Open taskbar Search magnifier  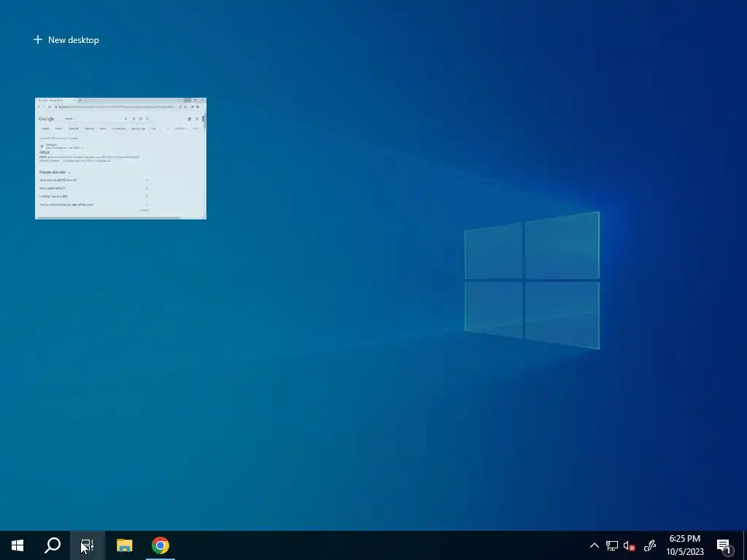53,545
